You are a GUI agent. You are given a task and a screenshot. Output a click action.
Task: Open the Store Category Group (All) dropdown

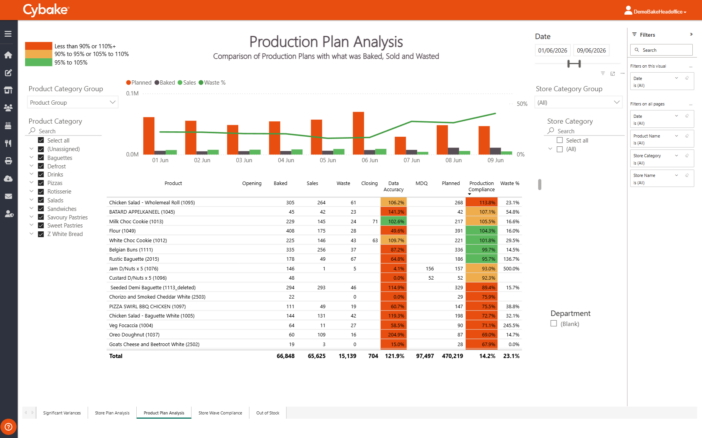(x=579, y=103)
